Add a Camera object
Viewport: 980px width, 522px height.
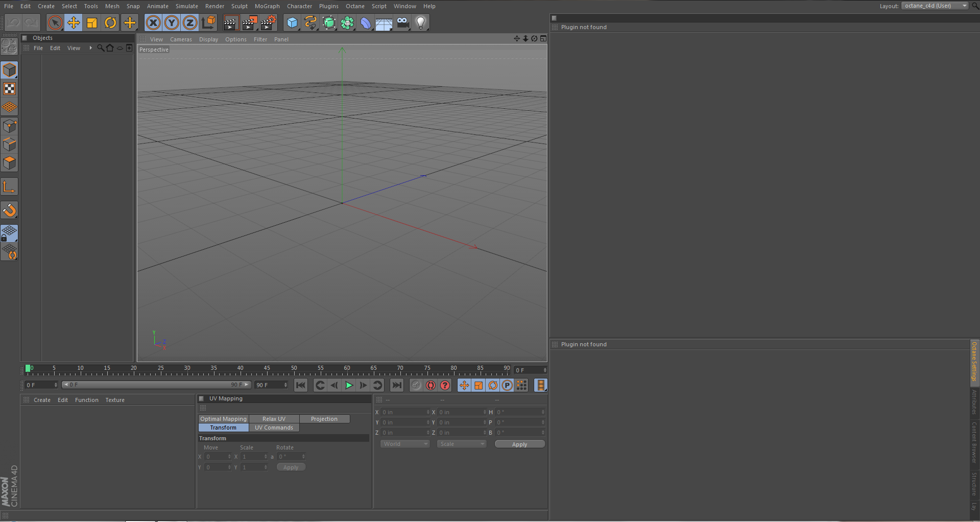pyautogui.click(x=402, y=22)
